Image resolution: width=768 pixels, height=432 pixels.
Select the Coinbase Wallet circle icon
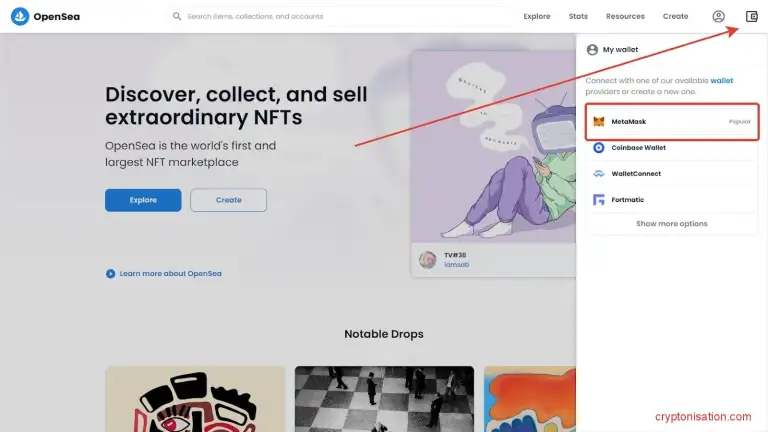[x=599, y=147]
